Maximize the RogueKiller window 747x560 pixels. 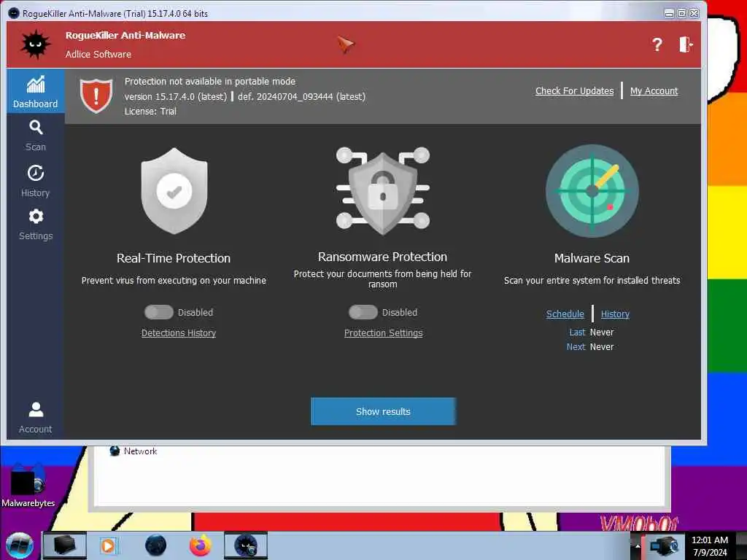tap(682, 13)
